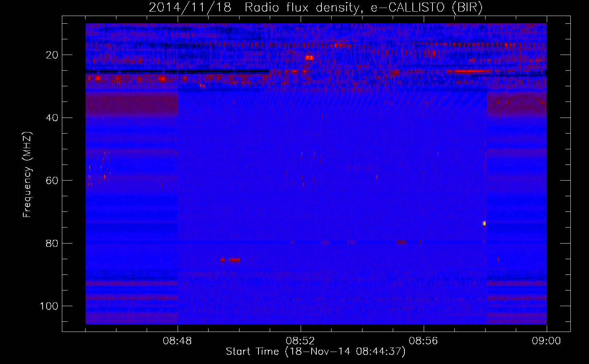Click the "Start Time (18-Nov-14 08:44:37)" label
This screenshot has width=589, height=364.
[316, 352]
